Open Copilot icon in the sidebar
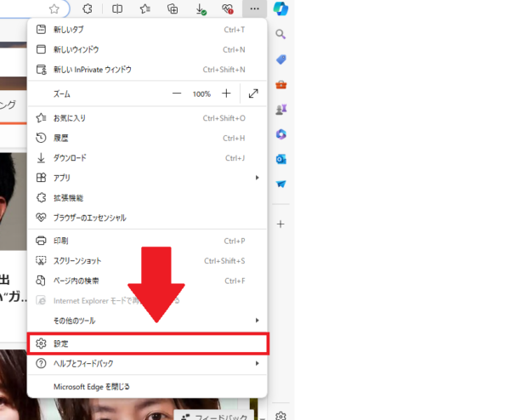The height and width of the screenshot is (420, 510). pos(280,9)
